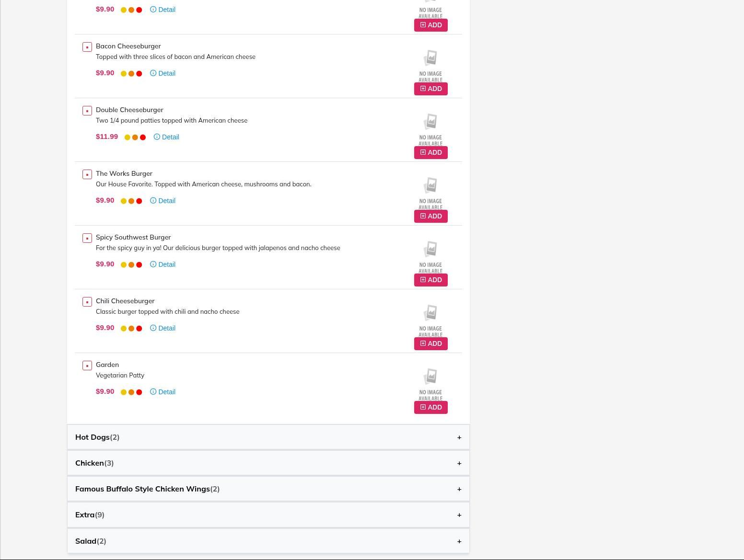Expand the Chicken menu section
Viewport: 744px width, 560px height.
point(459,463)
